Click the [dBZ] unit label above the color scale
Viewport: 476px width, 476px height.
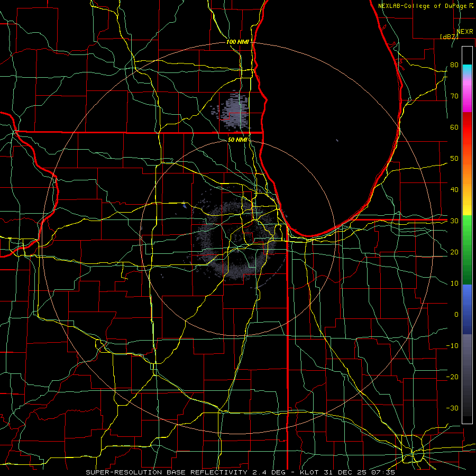[450, 36]
